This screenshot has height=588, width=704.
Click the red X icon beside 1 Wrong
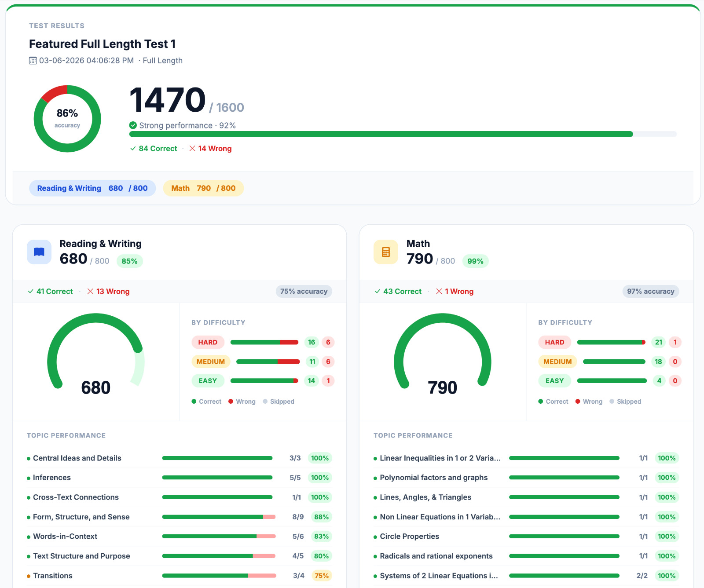point(439,292)
